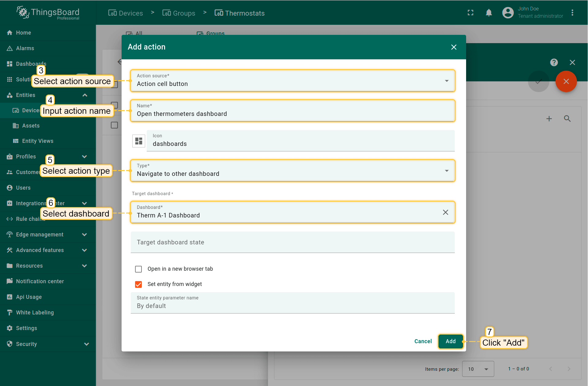Screen dimensions: 588x386
Task: Open the Action source dropdown
Action: (x=292, y=81)
